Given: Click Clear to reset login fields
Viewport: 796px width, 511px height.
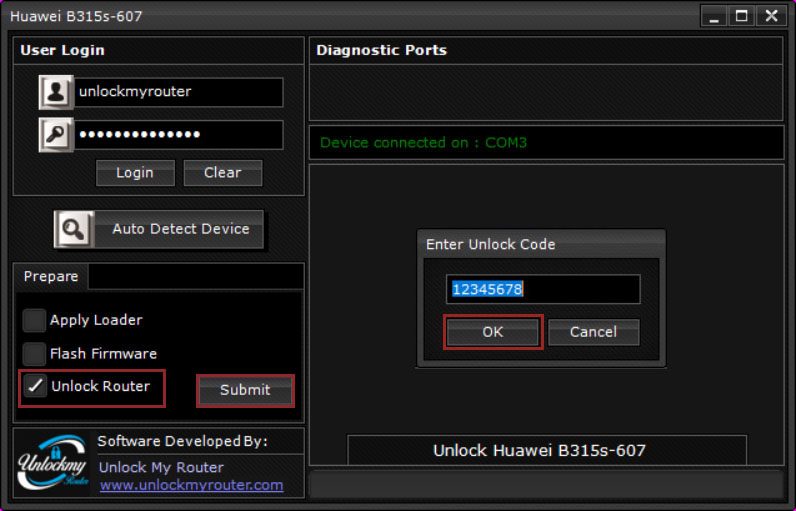Looking at the screenshot, I should 223,173.
